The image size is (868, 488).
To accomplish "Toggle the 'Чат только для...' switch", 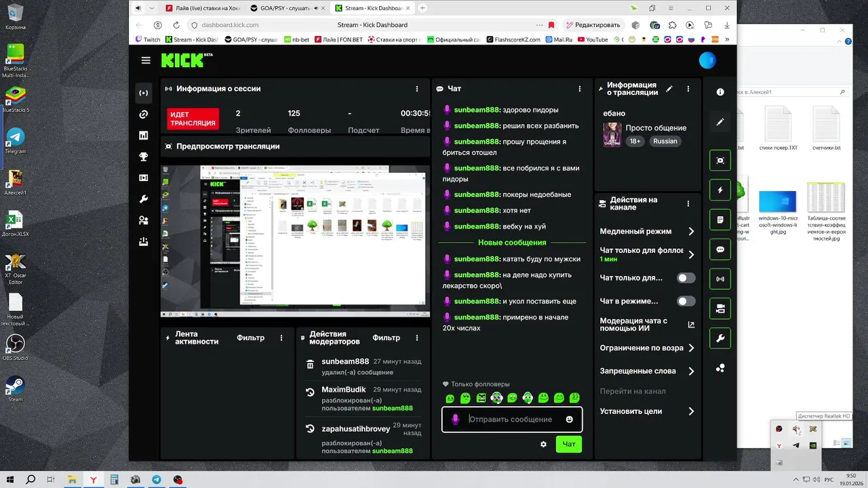I will point(686,278).
